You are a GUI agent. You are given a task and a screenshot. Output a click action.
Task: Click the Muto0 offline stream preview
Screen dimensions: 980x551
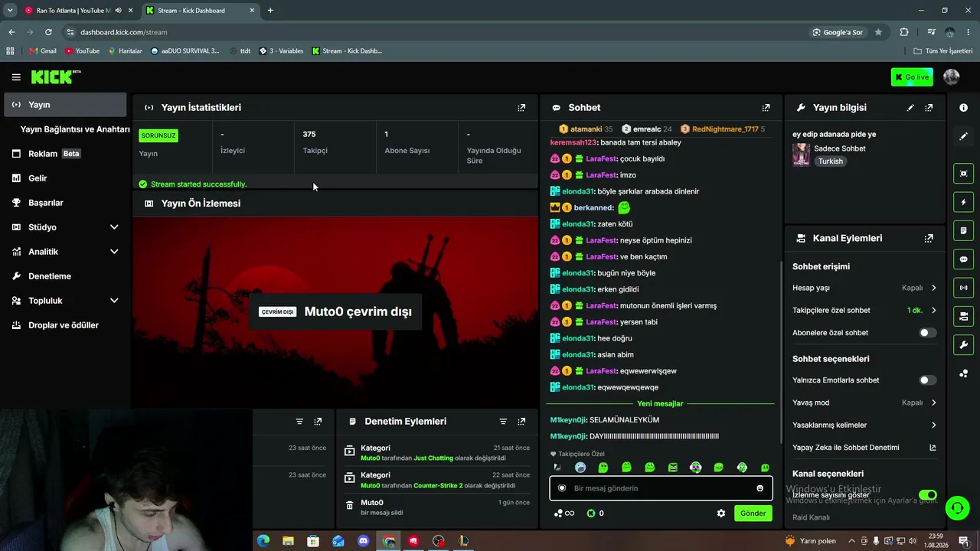click(x=335, y=311)
